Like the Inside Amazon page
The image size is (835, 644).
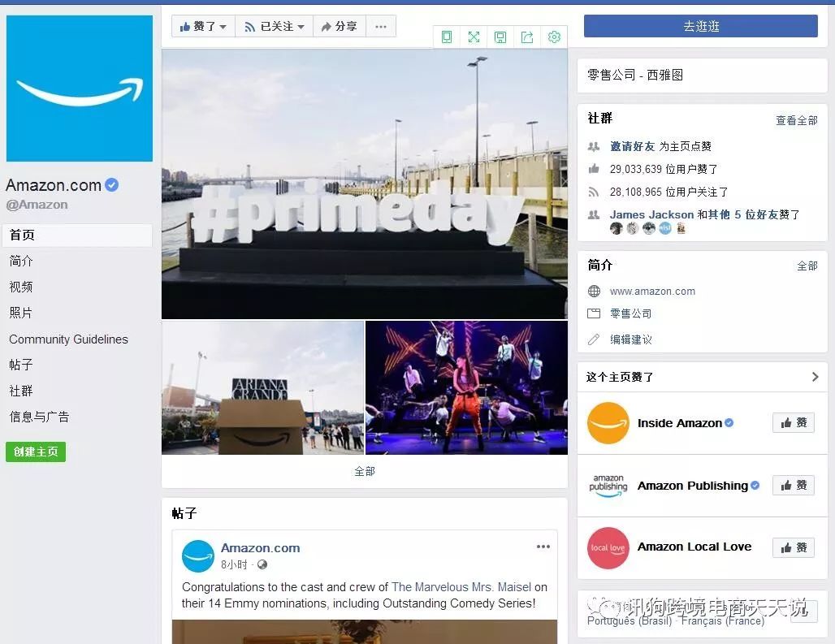coord(794,423)
